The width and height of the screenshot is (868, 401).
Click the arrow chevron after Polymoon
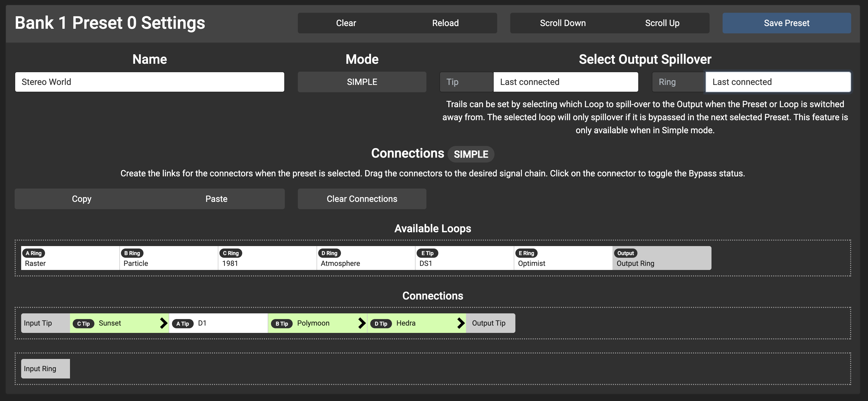[x=362, y=323]
